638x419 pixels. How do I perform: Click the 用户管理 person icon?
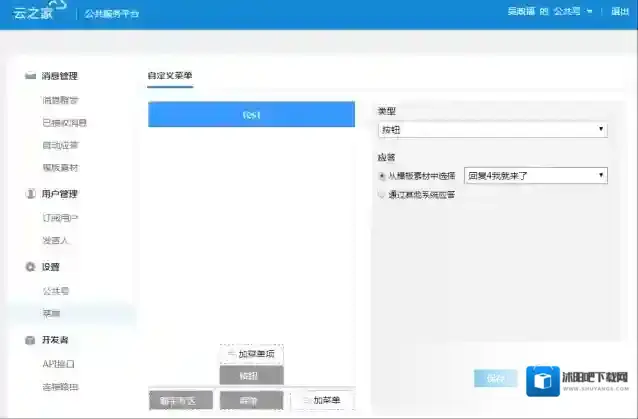[x=30, y=194]
